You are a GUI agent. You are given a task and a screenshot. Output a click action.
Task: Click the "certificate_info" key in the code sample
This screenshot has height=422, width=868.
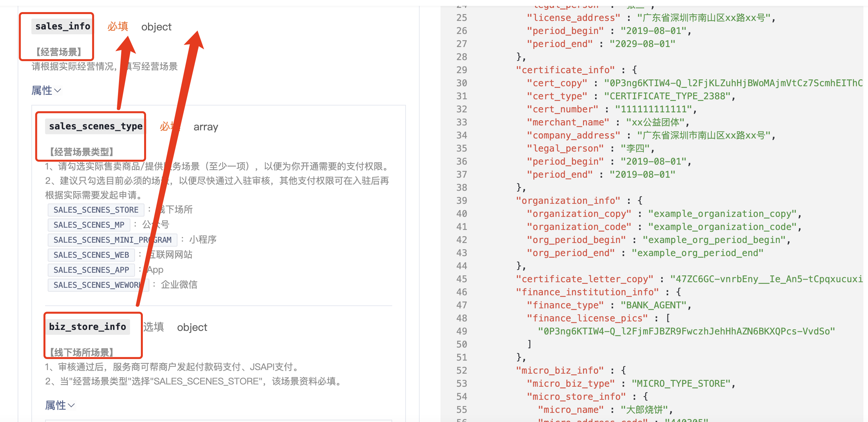565,70
